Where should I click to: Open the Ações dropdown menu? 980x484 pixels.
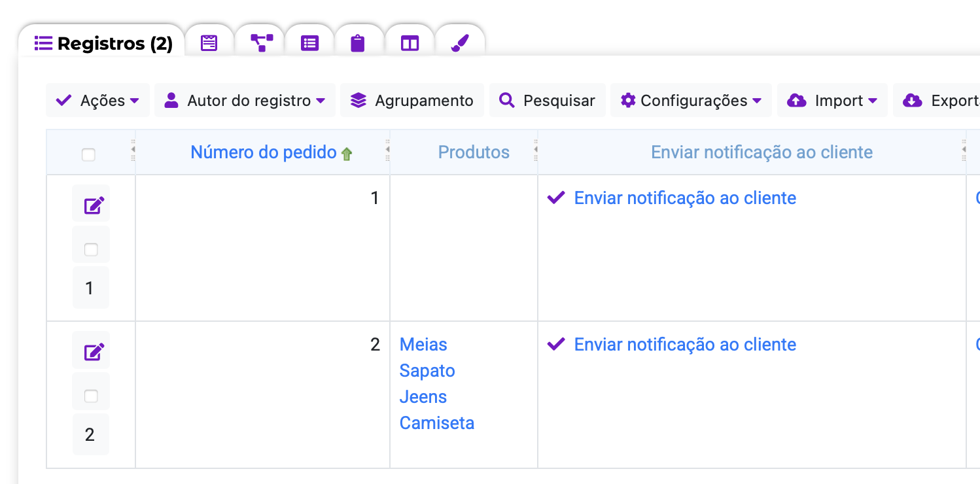97,100
